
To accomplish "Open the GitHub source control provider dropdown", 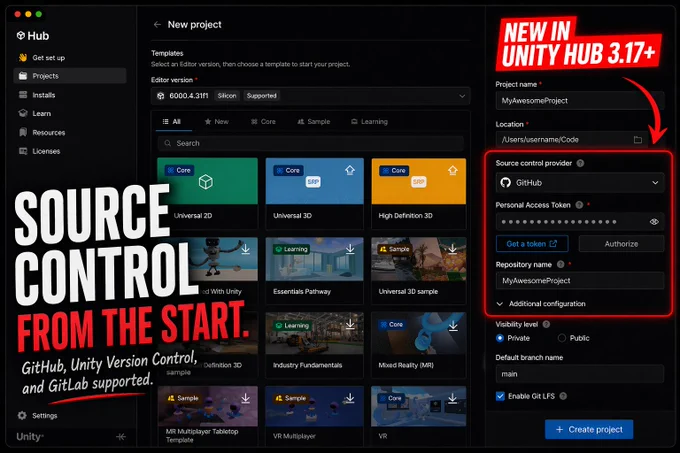I will (x=579, y=183).
